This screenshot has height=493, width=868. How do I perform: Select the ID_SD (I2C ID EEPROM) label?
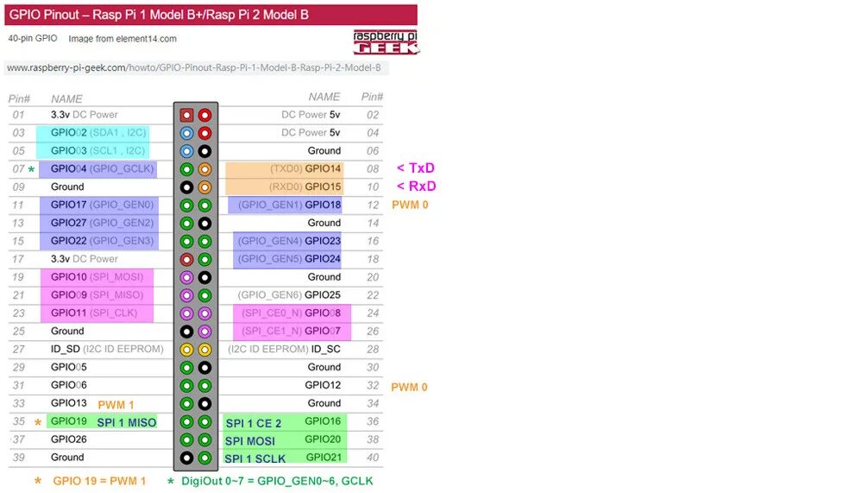[107, 349]
